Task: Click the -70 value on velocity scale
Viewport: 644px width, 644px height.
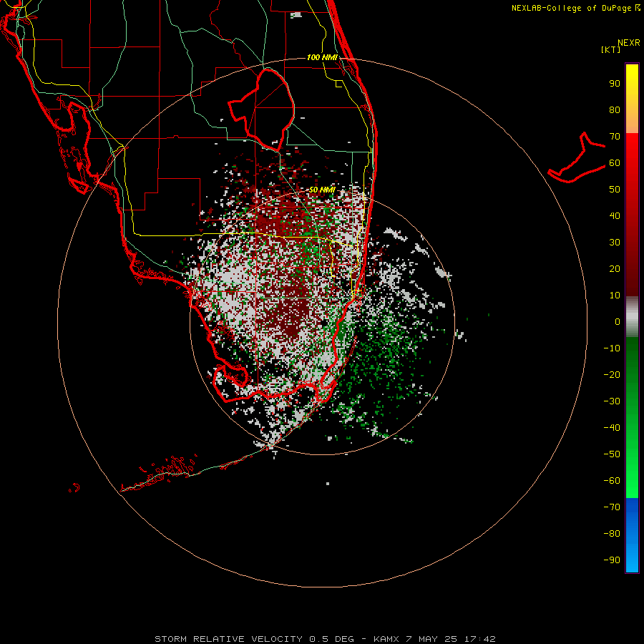Action: [612, 507]
